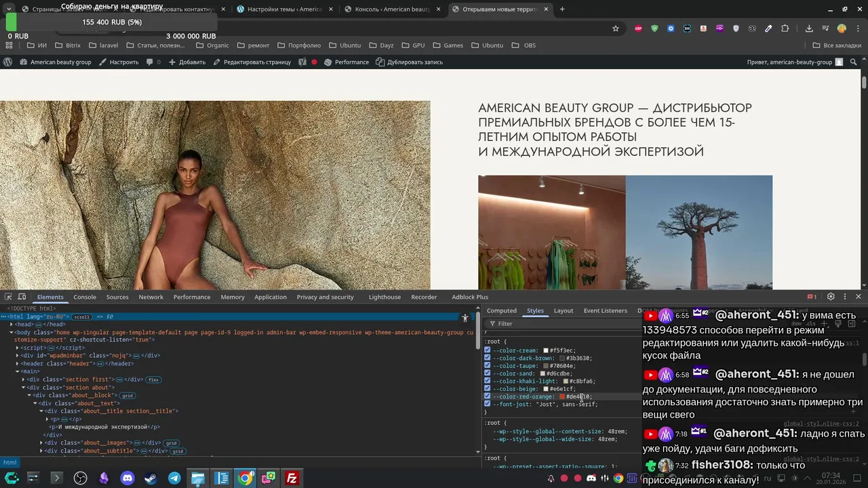Screen dimensions: 868x488
Task: Uncheck the --color-red-orange property
Action: coord(487,396)
